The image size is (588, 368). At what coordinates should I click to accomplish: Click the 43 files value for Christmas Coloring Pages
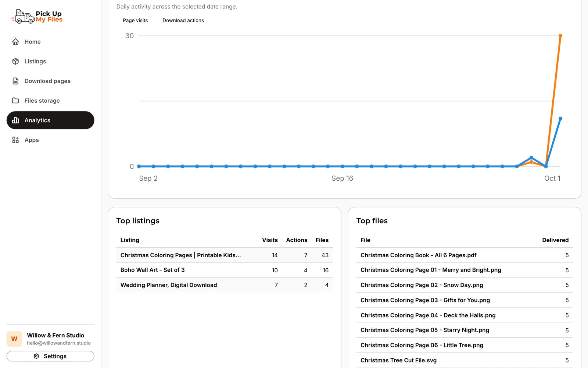point(325,255)
